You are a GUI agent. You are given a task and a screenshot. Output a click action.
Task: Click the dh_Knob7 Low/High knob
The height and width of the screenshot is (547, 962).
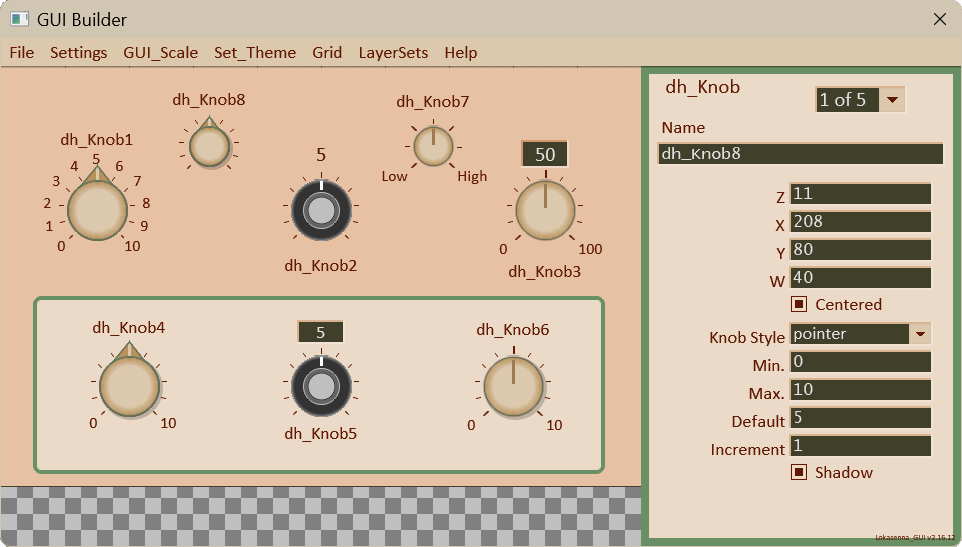pyautogui.click(x=433, y=147)
